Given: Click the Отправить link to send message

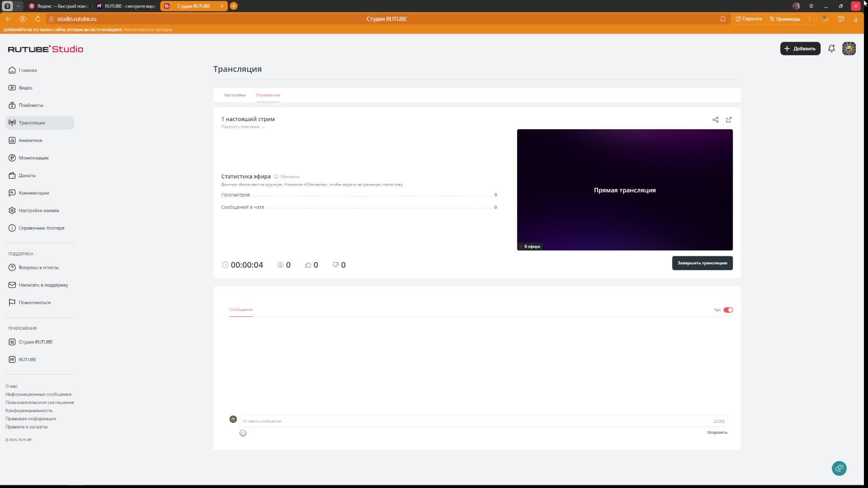Looking at the screenshot, I should pyautogui.click(x=717, y=432).
